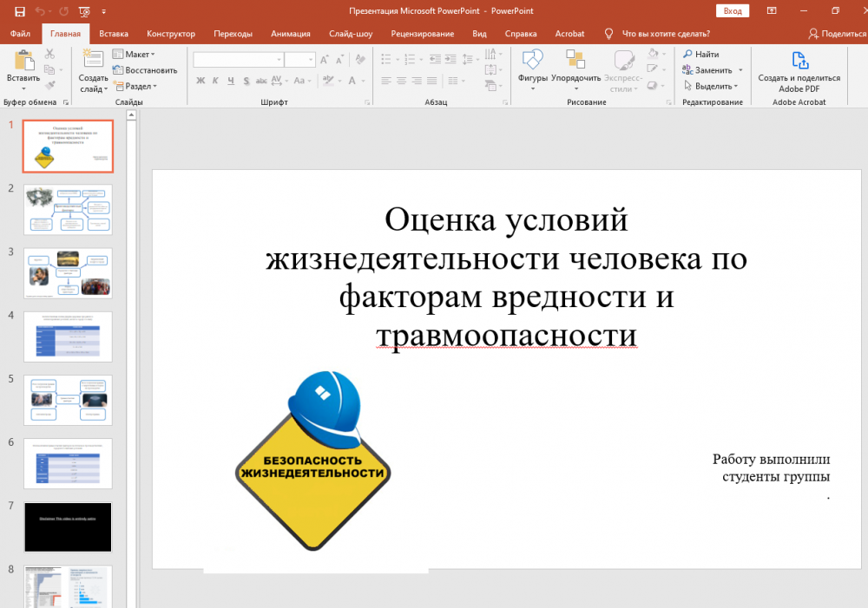Click the Save icon in the quick access toolbar

coord(20,11)
